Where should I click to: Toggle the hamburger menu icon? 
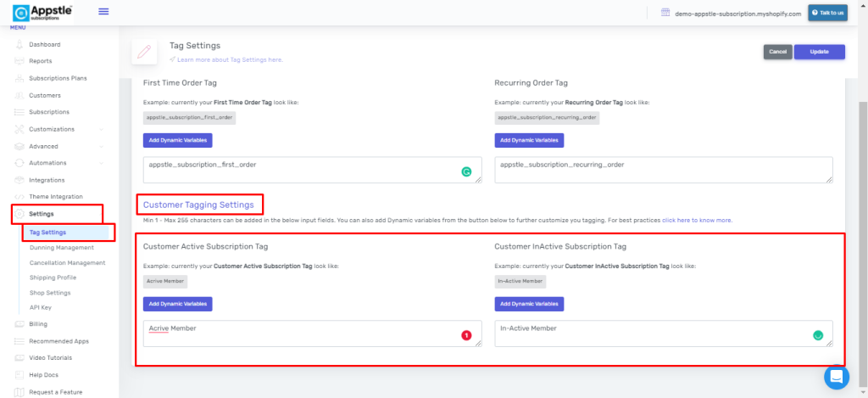(x=103, y=11)
